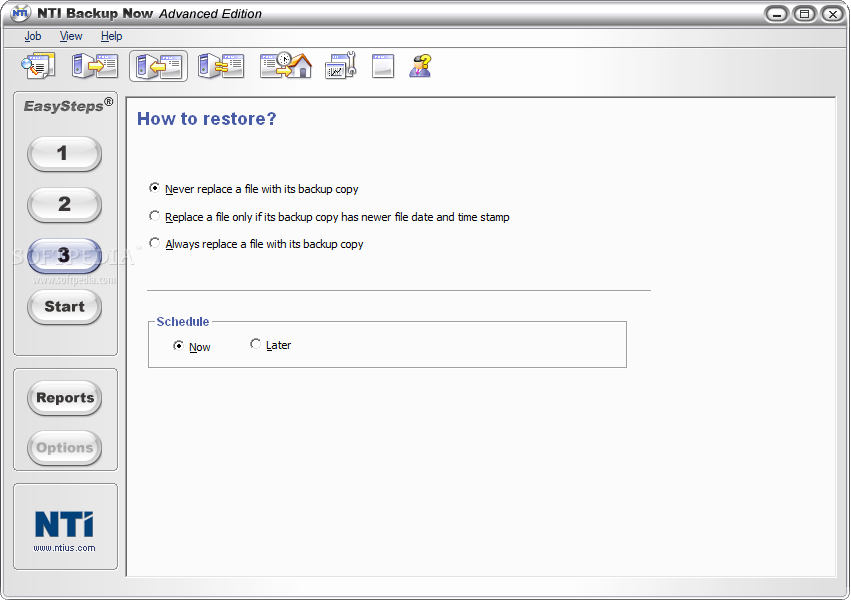This screenshot has width=851, height=601.
Task: Maximize the NTI Backup Now window
Action: click(x=804, y=14)
